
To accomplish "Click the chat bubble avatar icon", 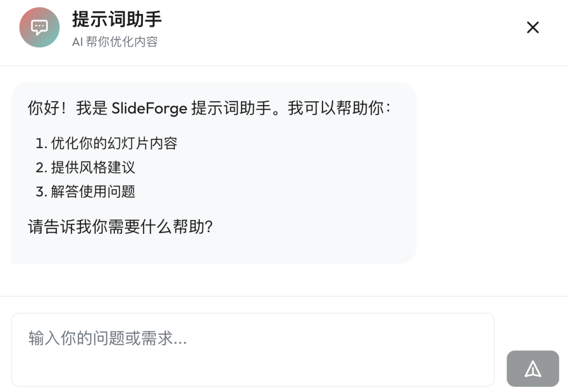I will pyautogui.click(x=39, y=27).
